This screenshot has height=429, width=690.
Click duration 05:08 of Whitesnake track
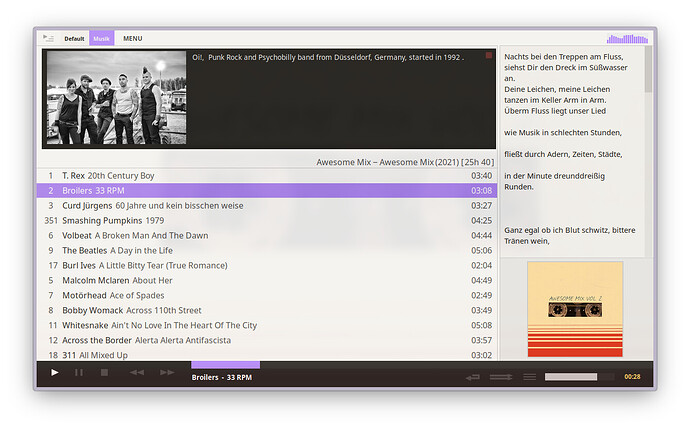tap(481, 325)
